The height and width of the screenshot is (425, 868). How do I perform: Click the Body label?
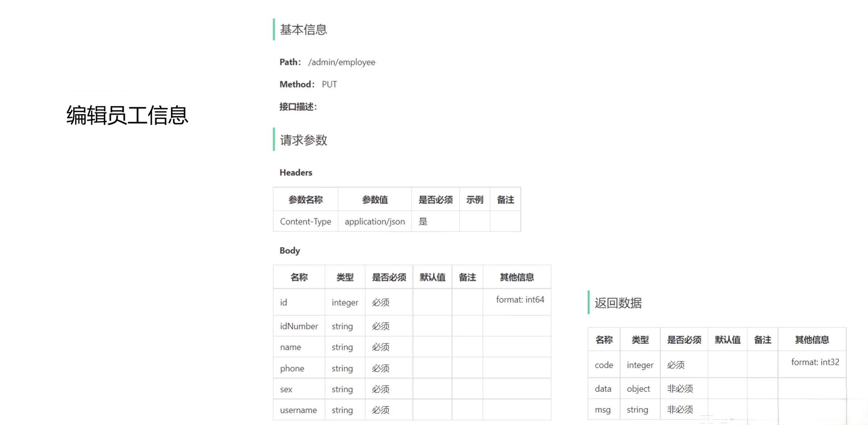[x=289, y=251]
